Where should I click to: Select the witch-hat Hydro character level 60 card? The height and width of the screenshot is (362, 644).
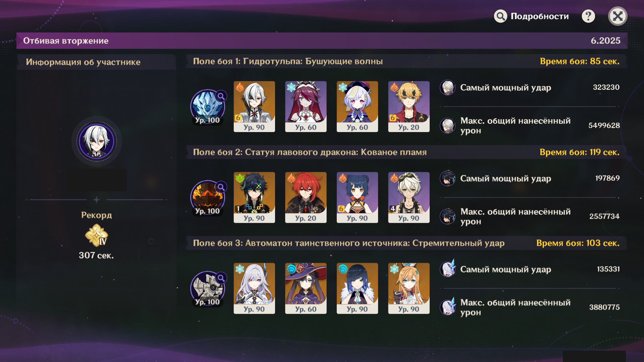pos(306,288)
